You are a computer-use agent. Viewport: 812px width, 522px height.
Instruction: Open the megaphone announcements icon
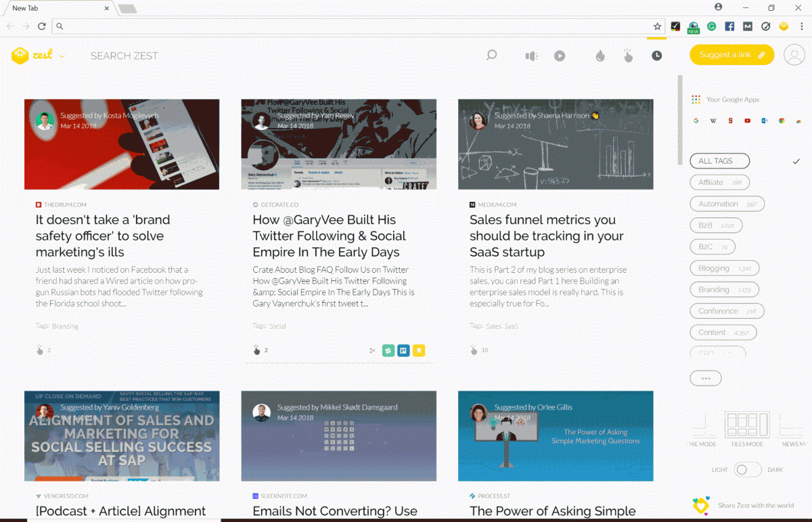(x=532, y=56)
